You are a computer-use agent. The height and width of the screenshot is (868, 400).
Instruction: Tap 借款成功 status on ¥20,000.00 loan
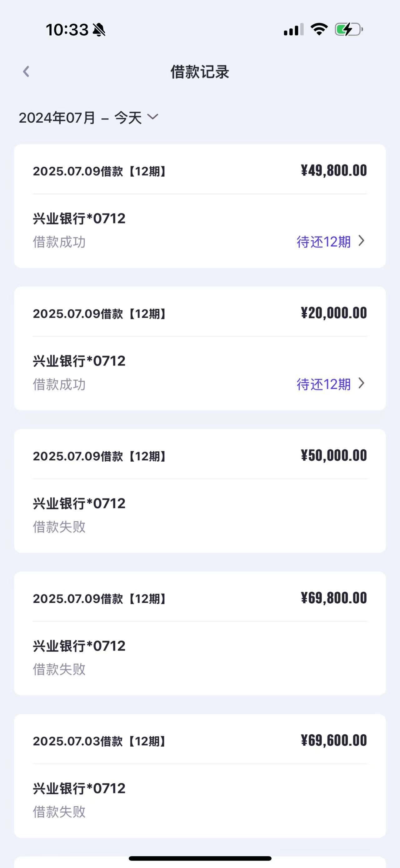(59, 385)
